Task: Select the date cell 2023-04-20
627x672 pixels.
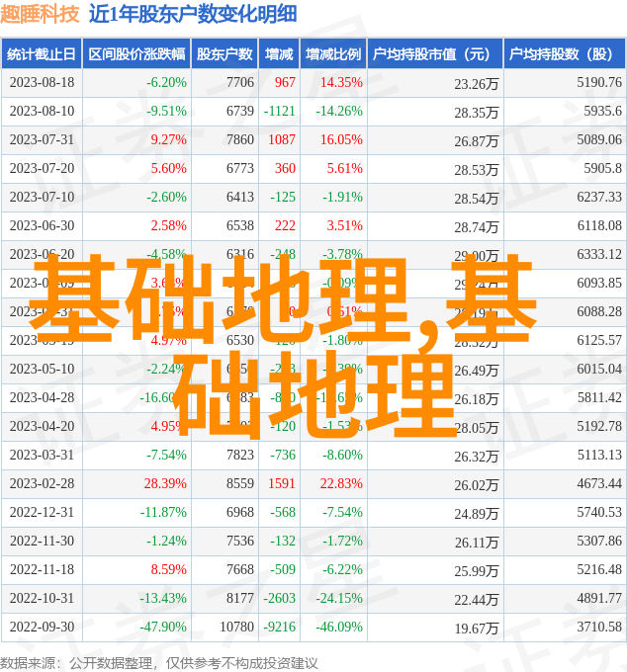Action: tap(42, 427)
